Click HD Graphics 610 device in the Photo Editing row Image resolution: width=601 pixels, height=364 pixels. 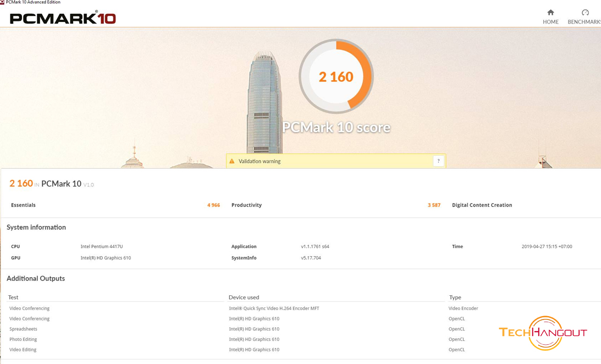pyautogui.click(x=254, y=339)
